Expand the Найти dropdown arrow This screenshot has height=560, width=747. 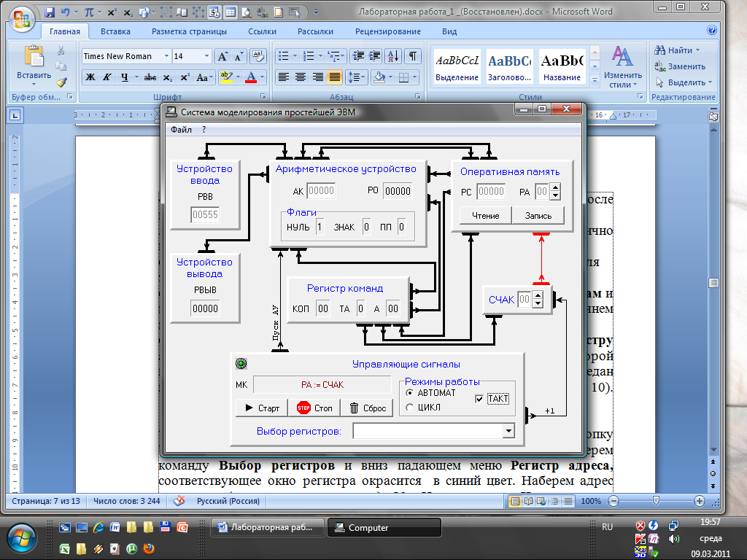[698, 50]
